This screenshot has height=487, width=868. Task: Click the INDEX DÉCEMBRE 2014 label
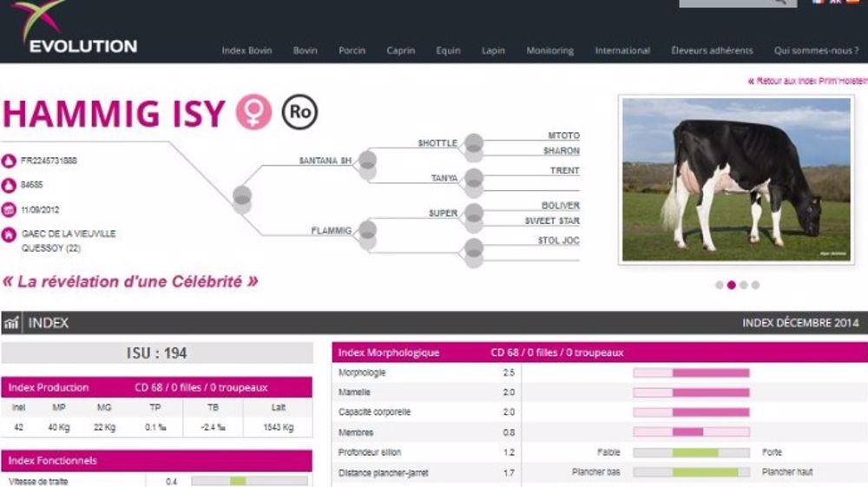800,323
